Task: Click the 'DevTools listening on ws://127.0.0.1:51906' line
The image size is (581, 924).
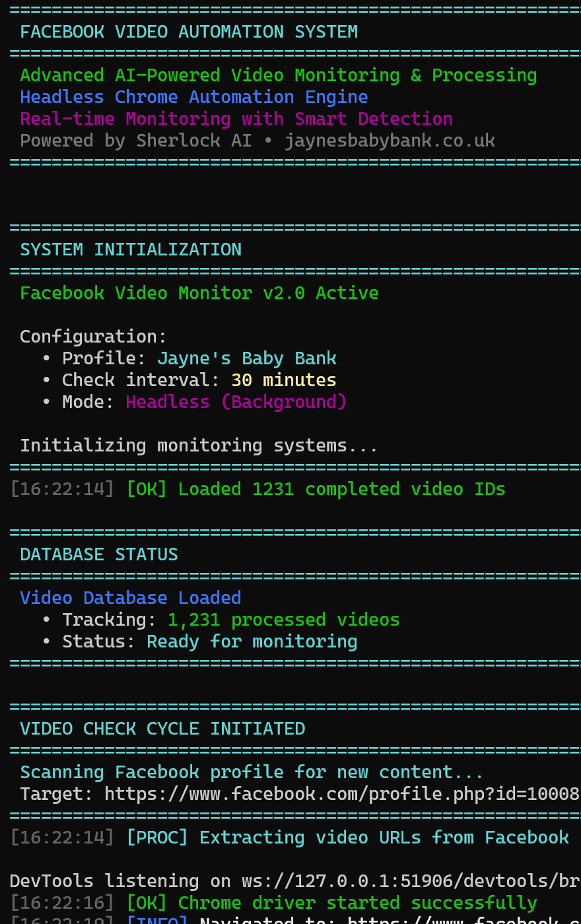Action: [295, 881]
